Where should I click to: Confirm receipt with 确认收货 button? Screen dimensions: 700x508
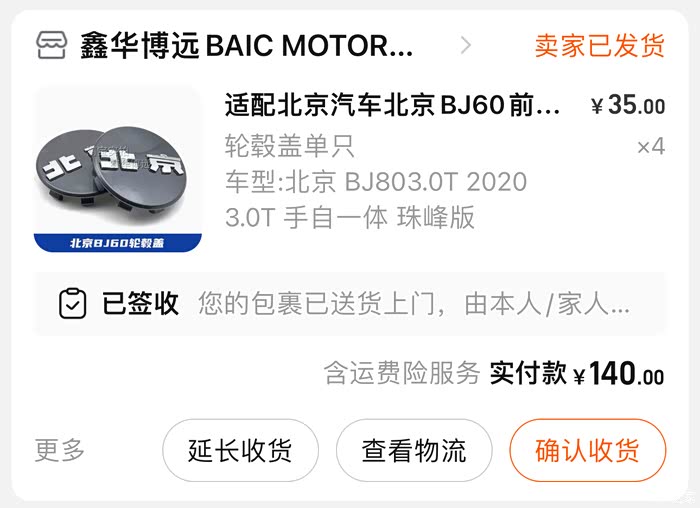[x=588, y=450]
